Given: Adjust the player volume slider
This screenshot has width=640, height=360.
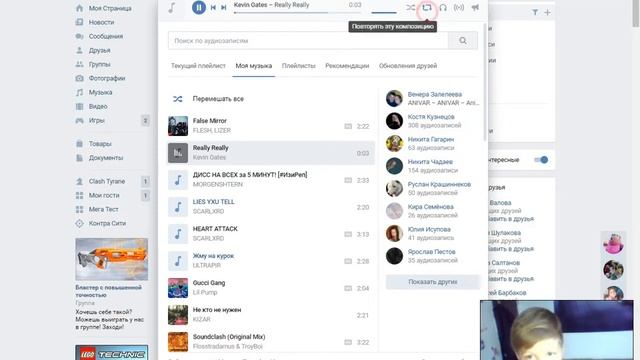Looking at the screenshot, I should click(384, 12).
